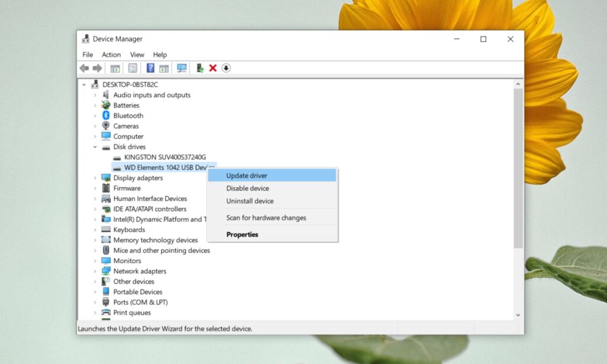607x364 pixels.
Task: Select the Network adapters category
Action: coord(139,271)
